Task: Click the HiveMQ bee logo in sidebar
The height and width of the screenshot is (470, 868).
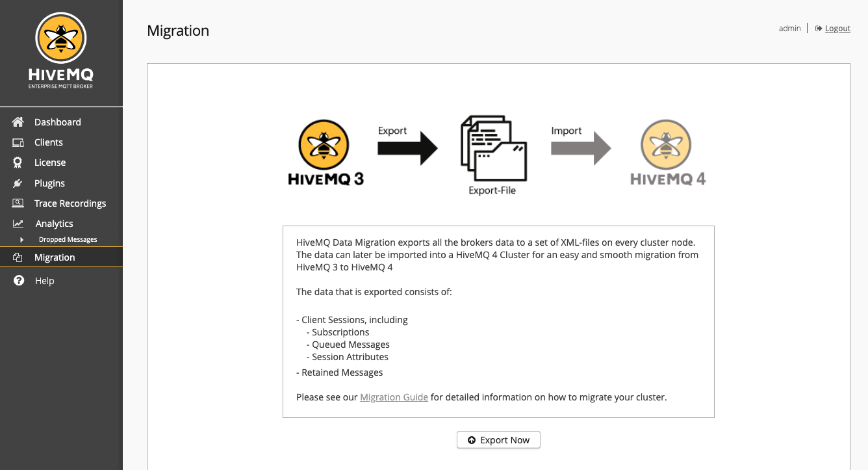Action: [61, 38]
